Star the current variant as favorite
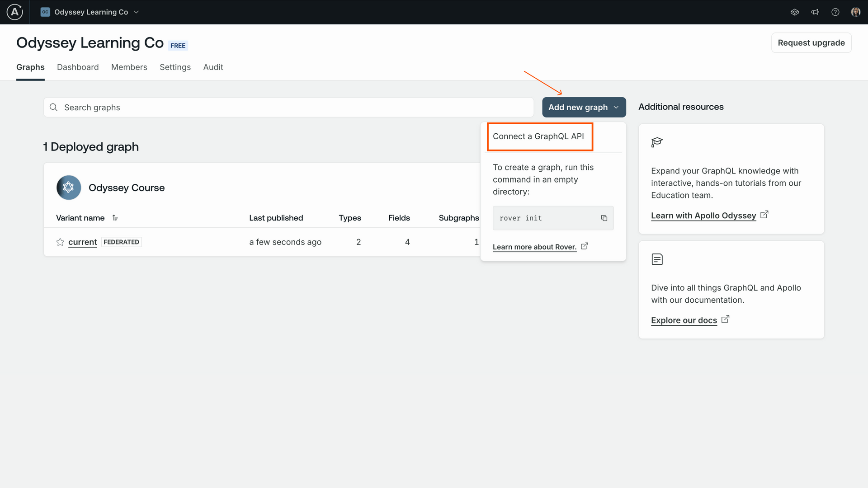Screen dimensions: 868x488 pyautogui.click(x=60, y=242)
